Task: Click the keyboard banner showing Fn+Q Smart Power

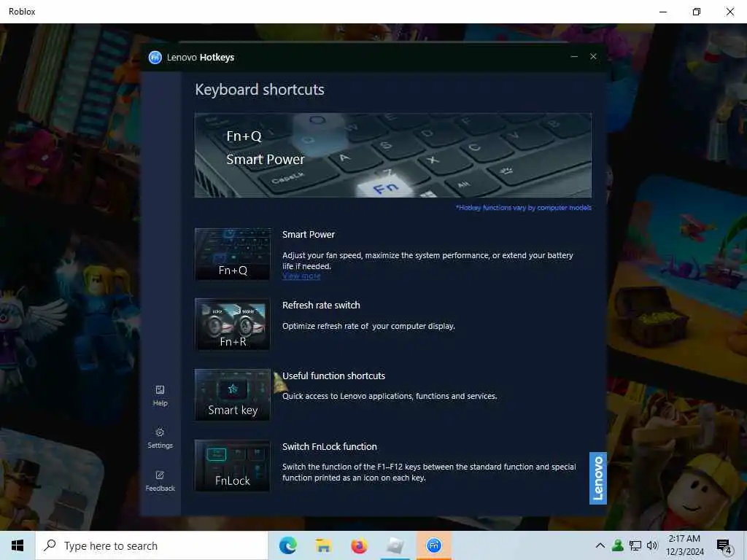Action: (x=393, y=155)
